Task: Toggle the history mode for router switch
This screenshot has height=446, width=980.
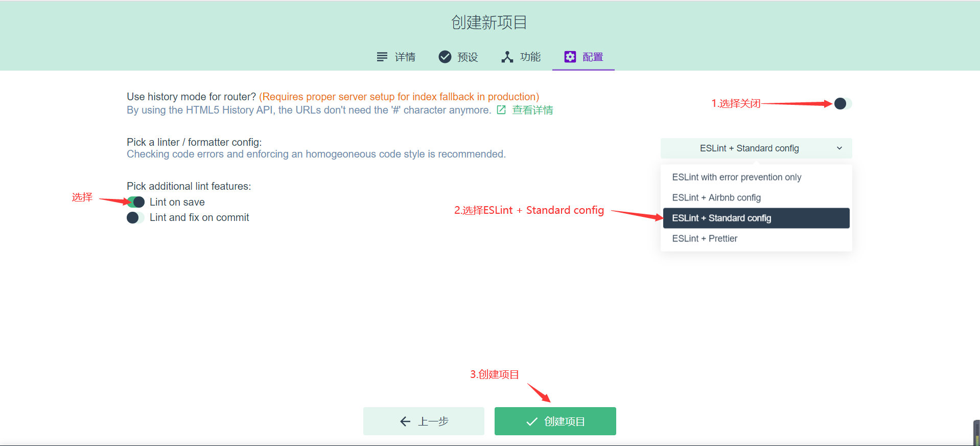Action: pos(843,104)
